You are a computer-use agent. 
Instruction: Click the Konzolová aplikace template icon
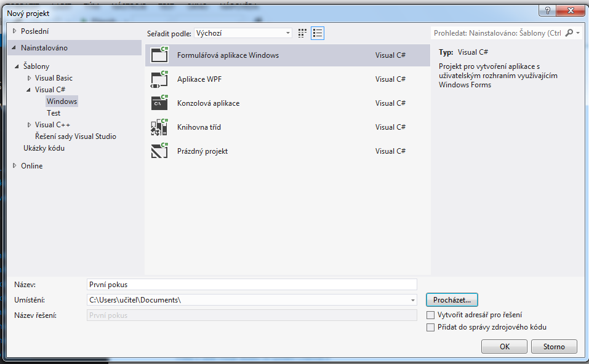(x=159, y=103)
